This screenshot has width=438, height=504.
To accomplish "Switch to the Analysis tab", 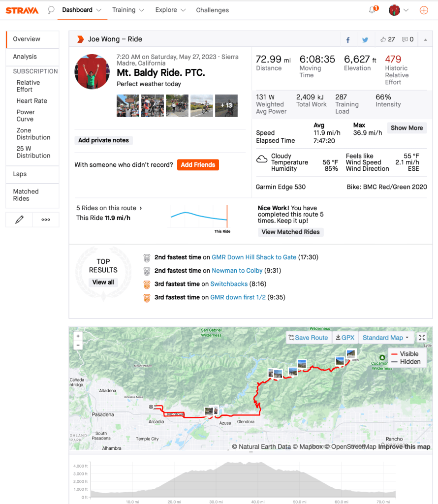I will pos(25,57).
